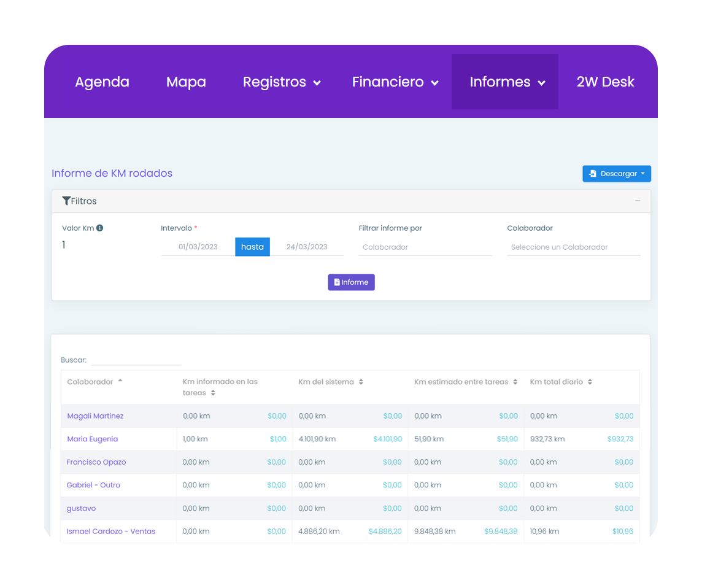Open 2W Desk from the navbar
The height and width of the screenshot is (588, 702).
tap(605, 82)
